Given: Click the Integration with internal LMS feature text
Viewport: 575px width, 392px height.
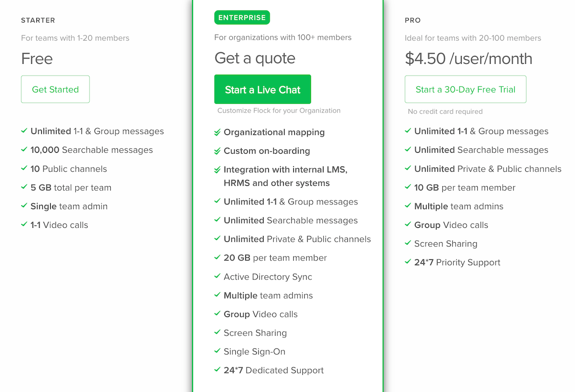Looking at the screenshot, I should (285, 170).
